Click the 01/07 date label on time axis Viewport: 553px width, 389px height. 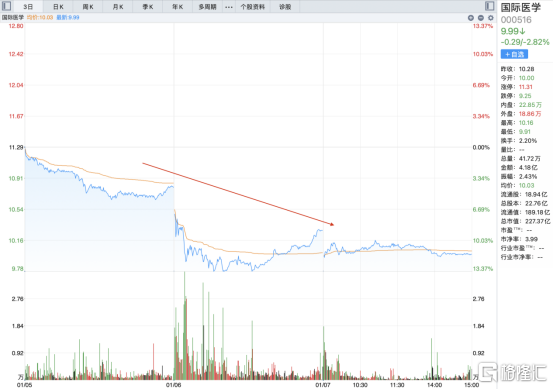[x=323, y=385]
